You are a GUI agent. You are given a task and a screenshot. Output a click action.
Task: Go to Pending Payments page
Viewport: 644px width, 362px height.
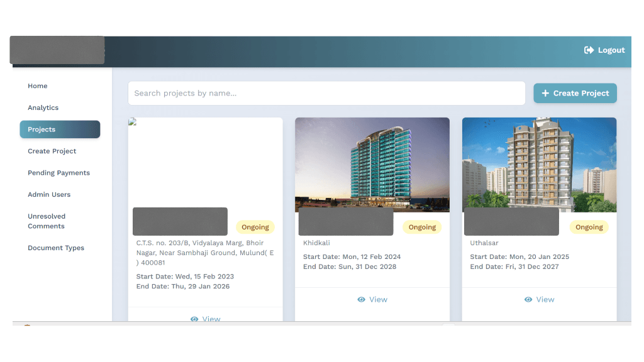pos(59,173)
